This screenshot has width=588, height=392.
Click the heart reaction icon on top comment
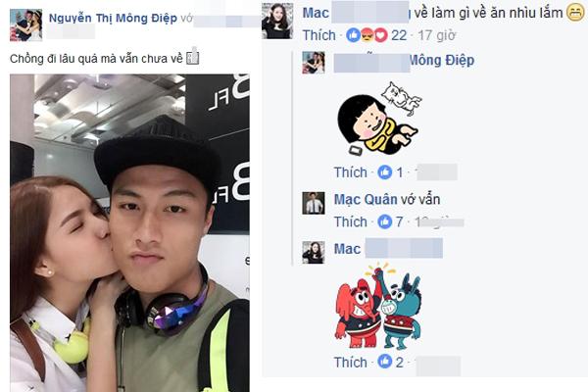click(380, 35)
